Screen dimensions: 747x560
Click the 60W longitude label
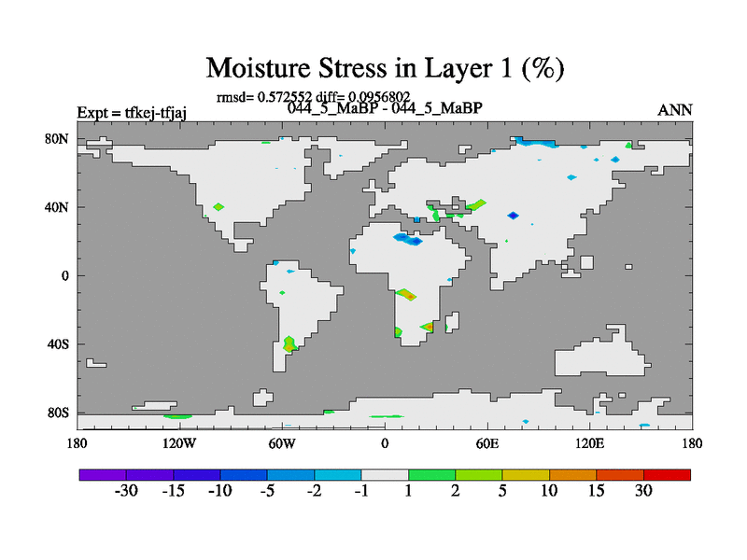(282, 444)
